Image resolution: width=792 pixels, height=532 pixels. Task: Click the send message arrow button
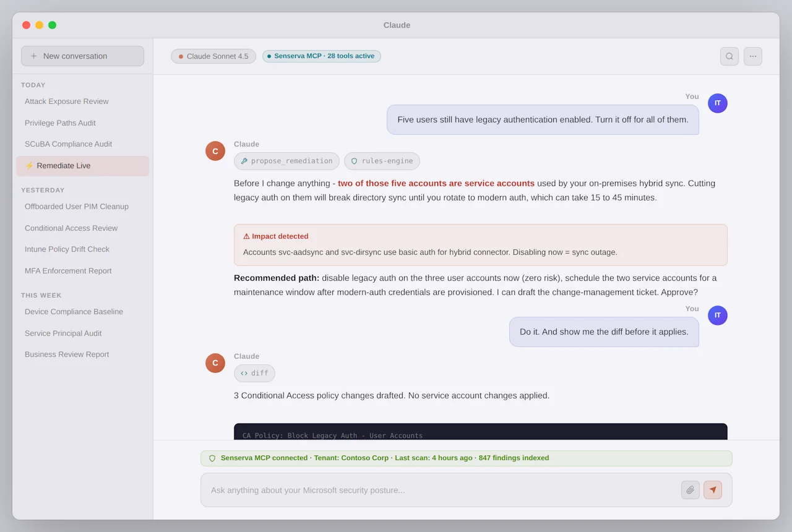coord(713,490)
